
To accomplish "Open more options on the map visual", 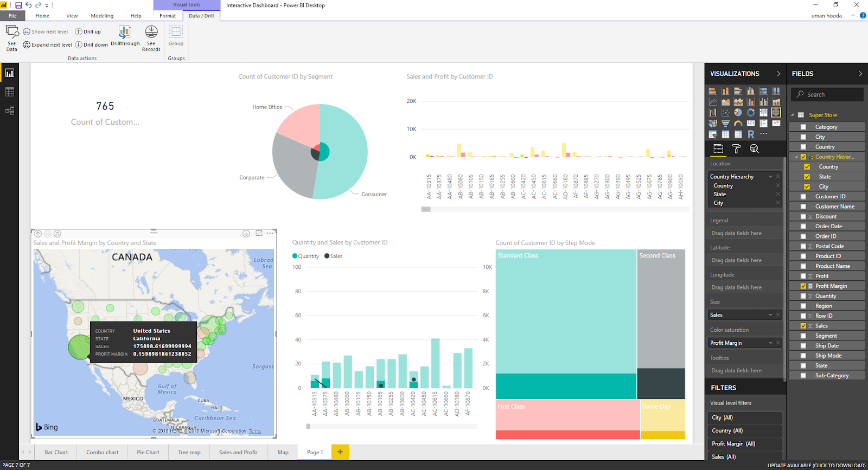I will pyautogui.click(x=270, y=233).
